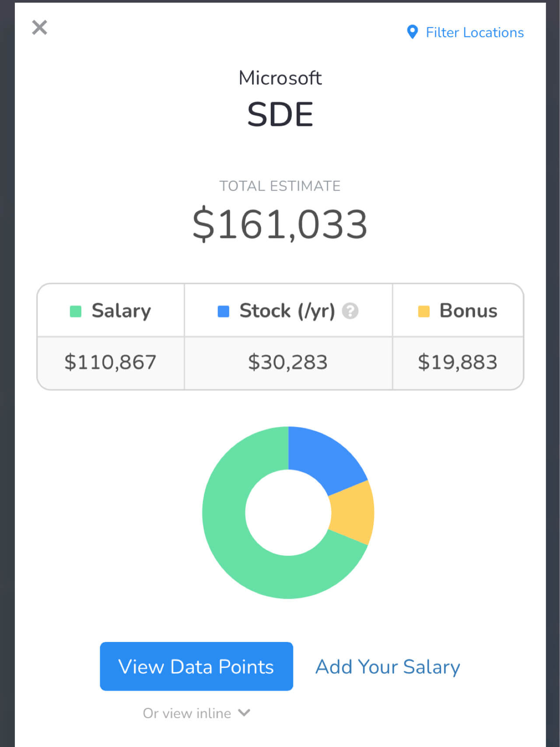Image resolution: width=560 pixels, height=747 pixels.
Task: Expand the Or view inline chevron
Action: [244, 713]
